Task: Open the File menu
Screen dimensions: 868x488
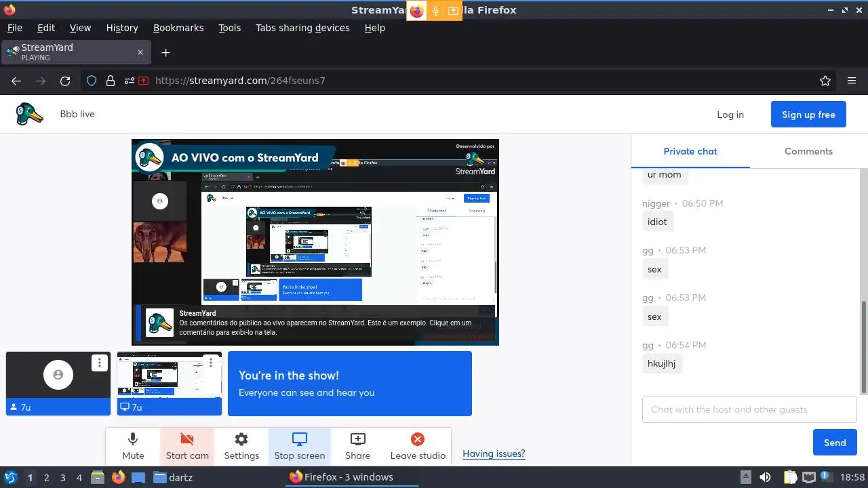Action: (x=14, y=28)
